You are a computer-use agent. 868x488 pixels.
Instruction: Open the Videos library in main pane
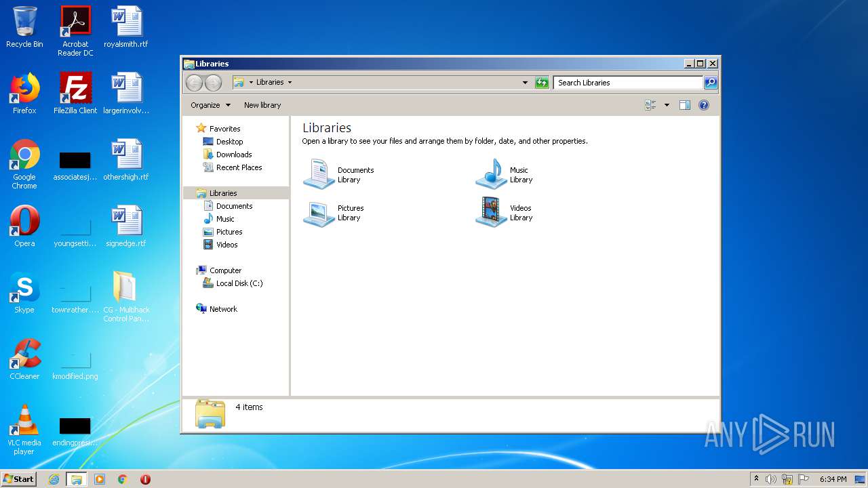[505, 213]
